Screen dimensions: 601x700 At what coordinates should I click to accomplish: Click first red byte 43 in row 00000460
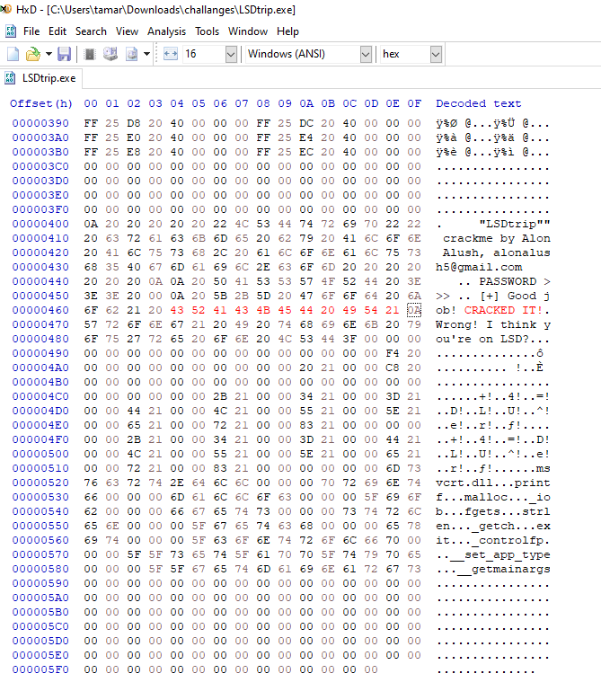(177, 310)
